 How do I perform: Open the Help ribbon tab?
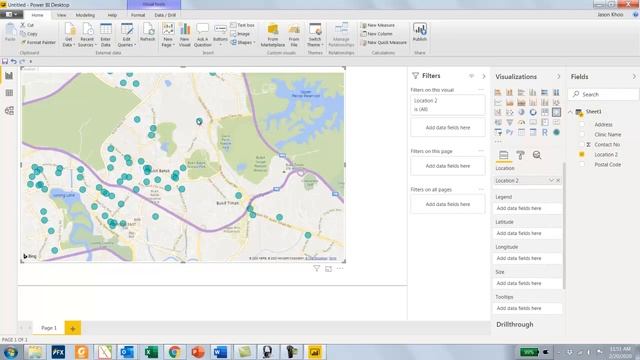pyautogui.click(x=112, y=15)
